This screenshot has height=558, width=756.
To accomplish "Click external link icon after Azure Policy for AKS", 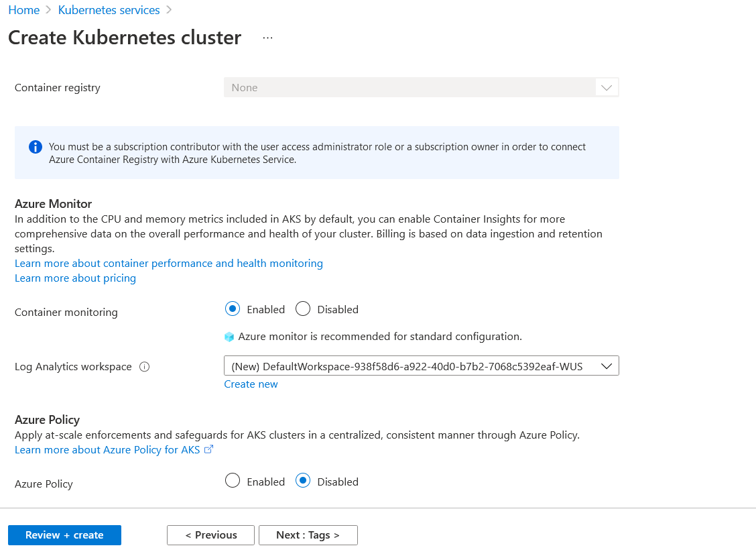I will [x=208, y=449].
